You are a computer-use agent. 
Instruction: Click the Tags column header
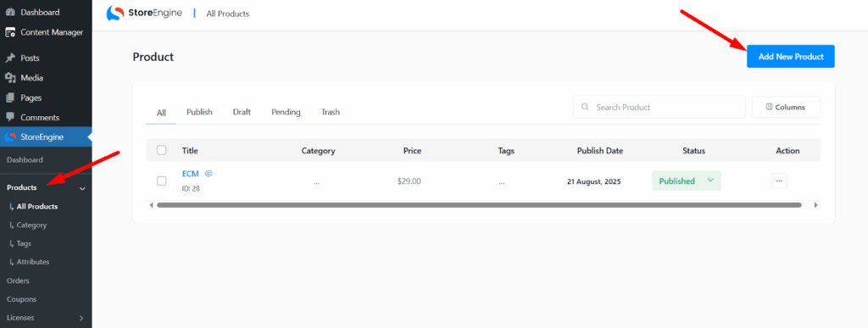(x=506, y=151)
